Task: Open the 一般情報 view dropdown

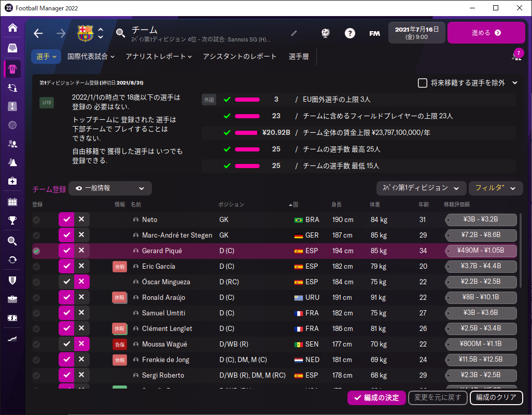Action: (110, 188)
